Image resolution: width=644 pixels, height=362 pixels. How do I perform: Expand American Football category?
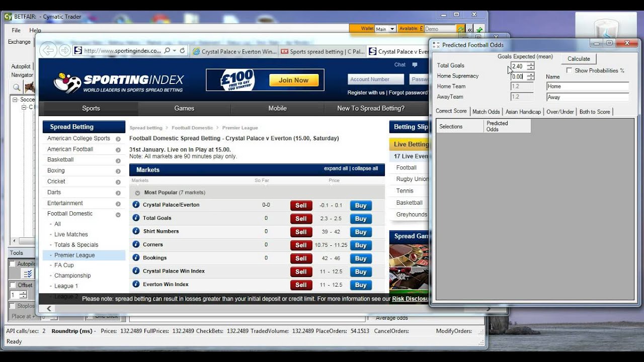pos(118,150)
